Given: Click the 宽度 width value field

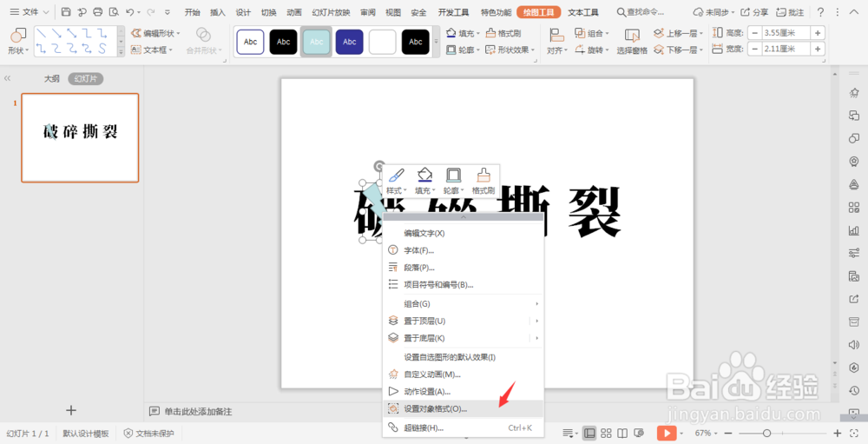Looking at the screenshot, I should point(786,50).
